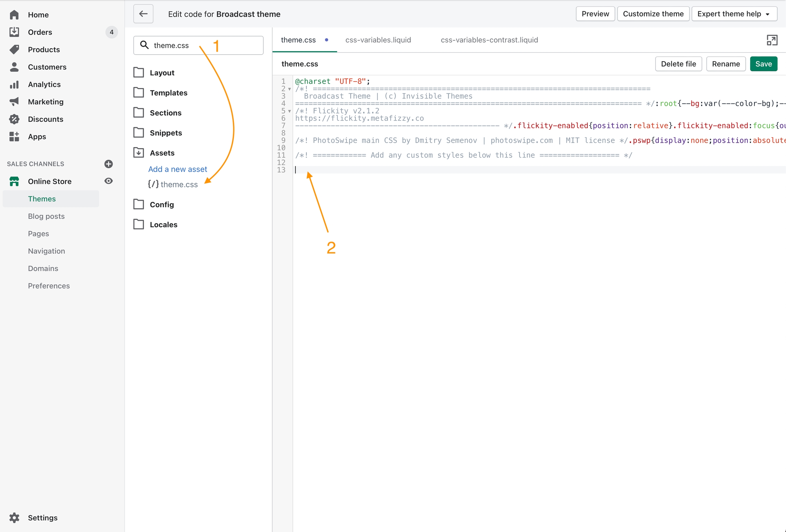Collapse the Assets folder

click(162, 153)
